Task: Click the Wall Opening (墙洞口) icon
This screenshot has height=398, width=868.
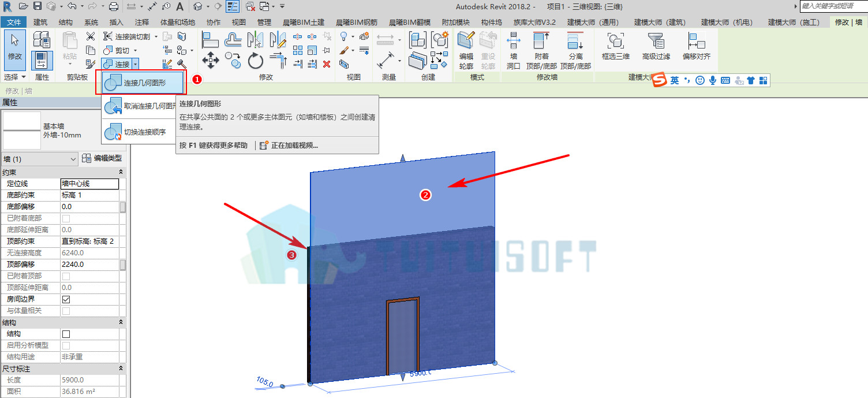Action: coord(514,50)
